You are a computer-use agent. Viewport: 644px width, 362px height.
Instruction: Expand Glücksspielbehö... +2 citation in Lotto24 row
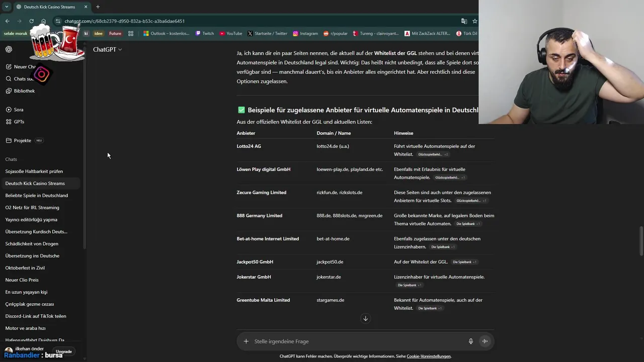(433, 154)
